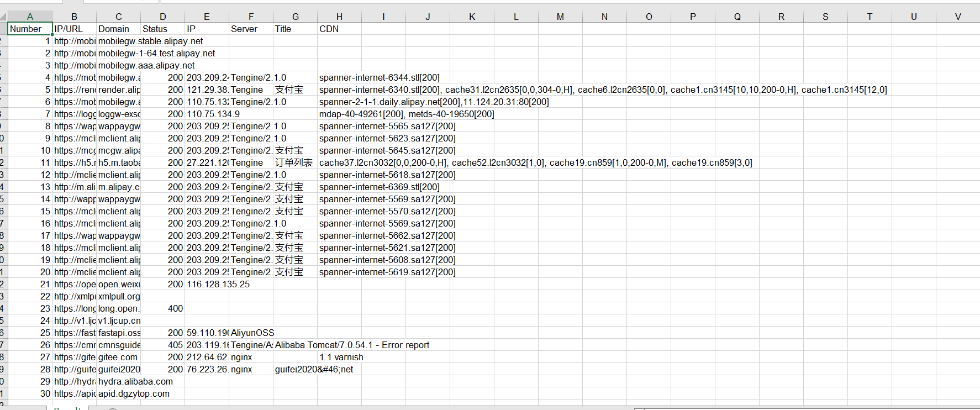Viewport: 980px width, 410px height.
Task: Select the gitee.com domain cell
Action: click(x=118, y=357)
